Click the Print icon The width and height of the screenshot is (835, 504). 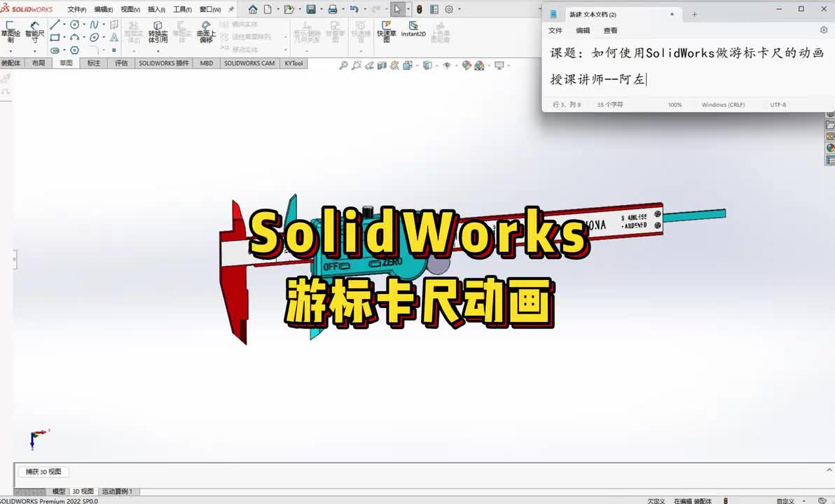(333, 9)
